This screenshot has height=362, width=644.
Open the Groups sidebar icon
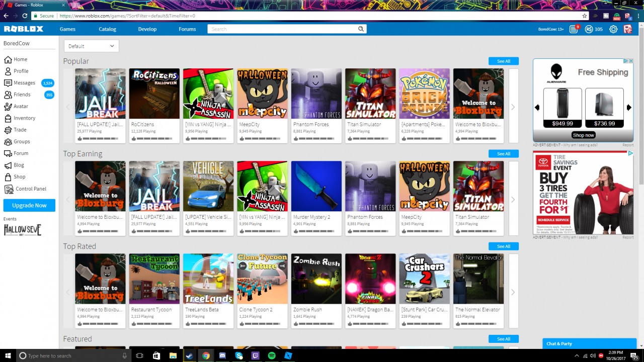click(x=8, y=142)
